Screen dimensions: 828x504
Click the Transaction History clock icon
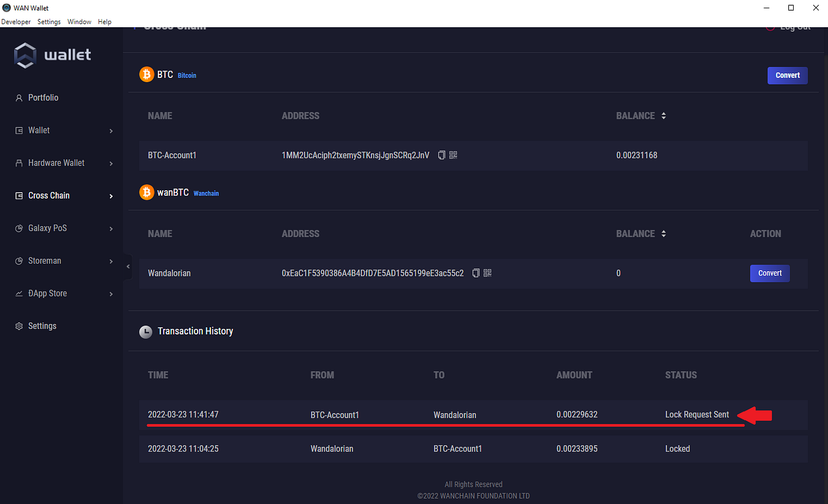(145, 332)
